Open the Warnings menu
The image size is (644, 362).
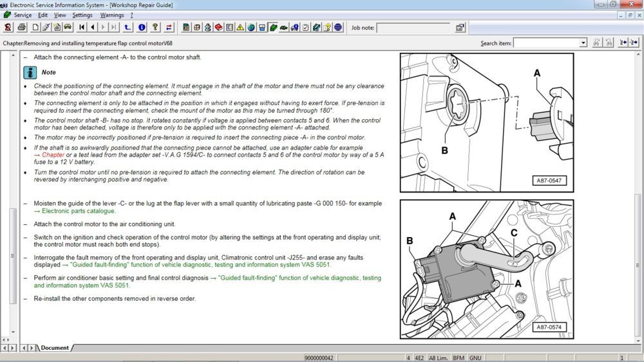tap(112, 15)
